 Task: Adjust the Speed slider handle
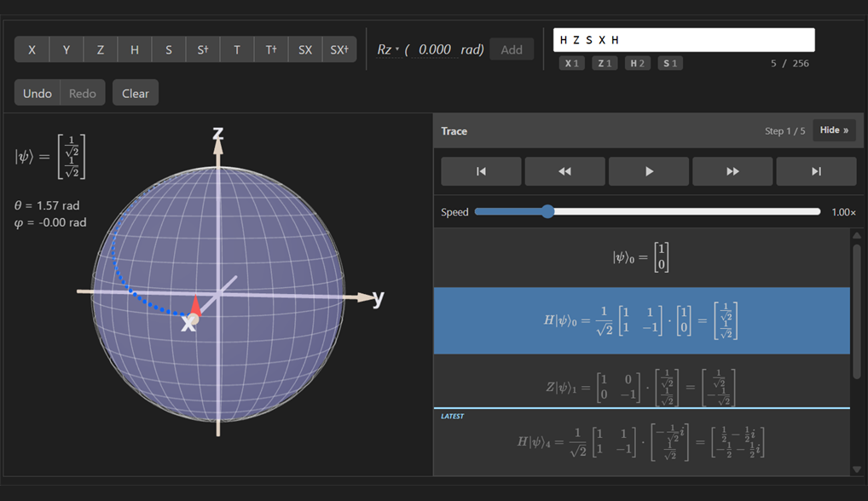547,212
